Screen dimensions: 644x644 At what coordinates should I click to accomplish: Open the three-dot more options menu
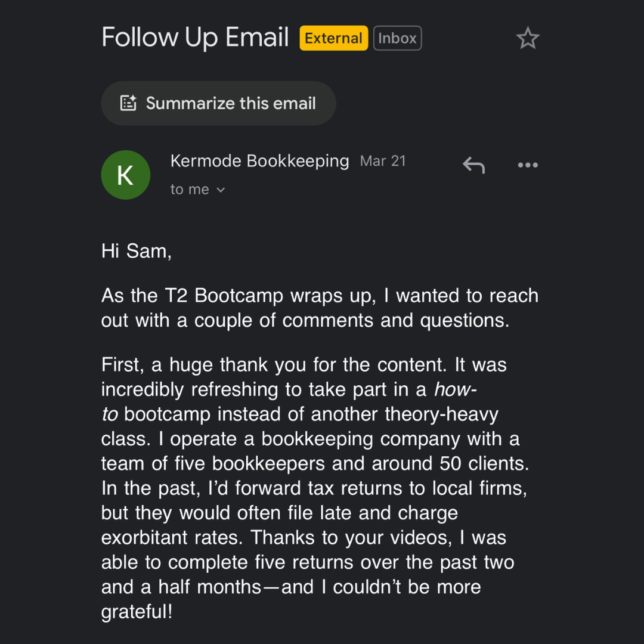point(528,165)
